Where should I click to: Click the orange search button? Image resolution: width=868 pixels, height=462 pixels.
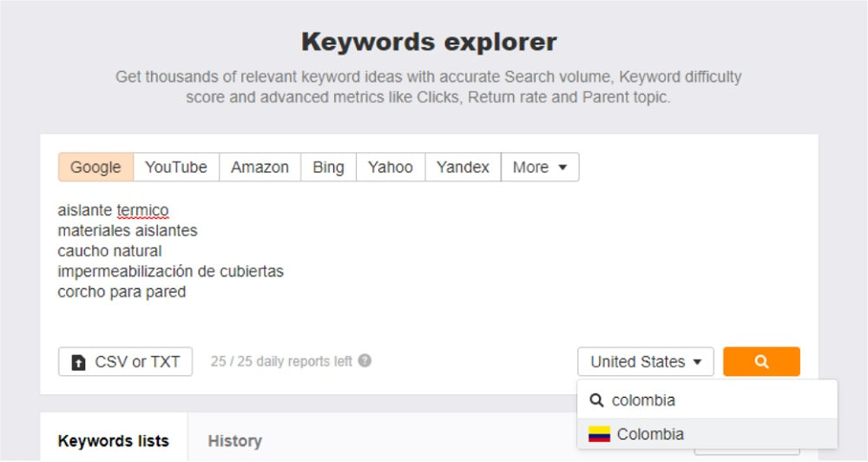761,362
